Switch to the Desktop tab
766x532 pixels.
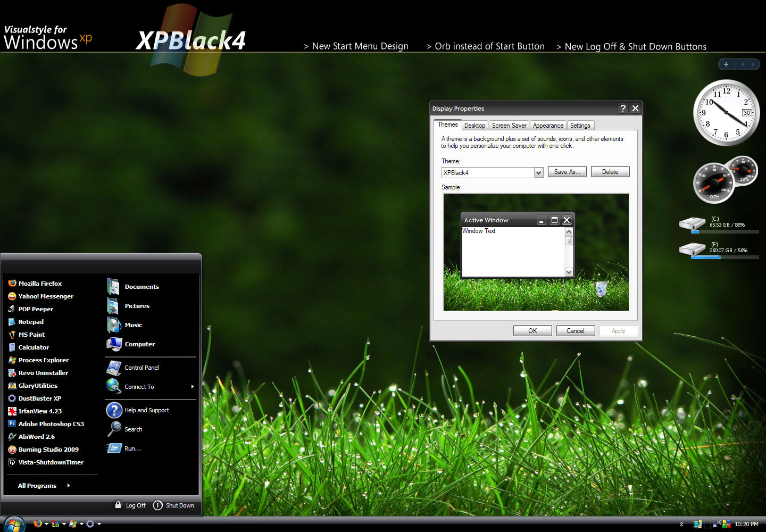[x=474, y=126]
